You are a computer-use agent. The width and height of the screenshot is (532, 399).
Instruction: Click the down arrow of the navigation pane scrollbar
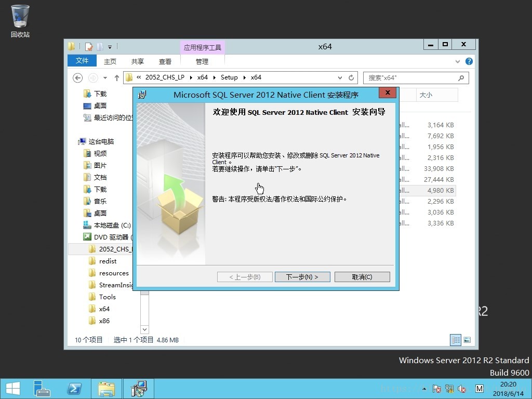pos(144,329)
